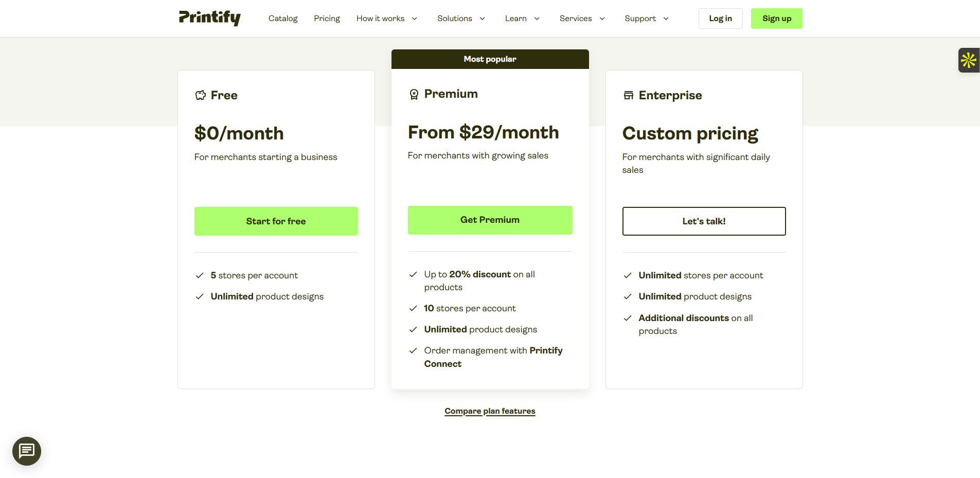The width and height of the screenshot is (980, 478).
Task: Click the piggy bank icon on the Free plan
Action: pyautogui.click(x=201, y=95)
